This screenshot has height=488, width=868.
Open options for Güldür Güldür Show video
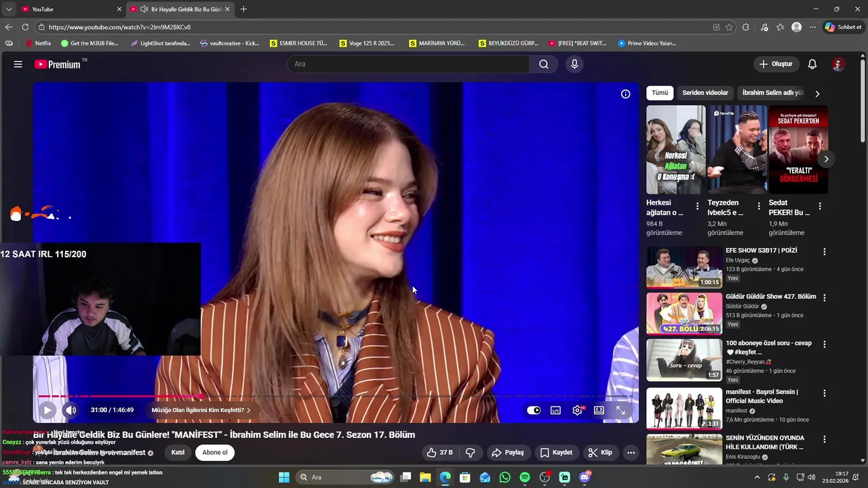[x=825, y=298]
